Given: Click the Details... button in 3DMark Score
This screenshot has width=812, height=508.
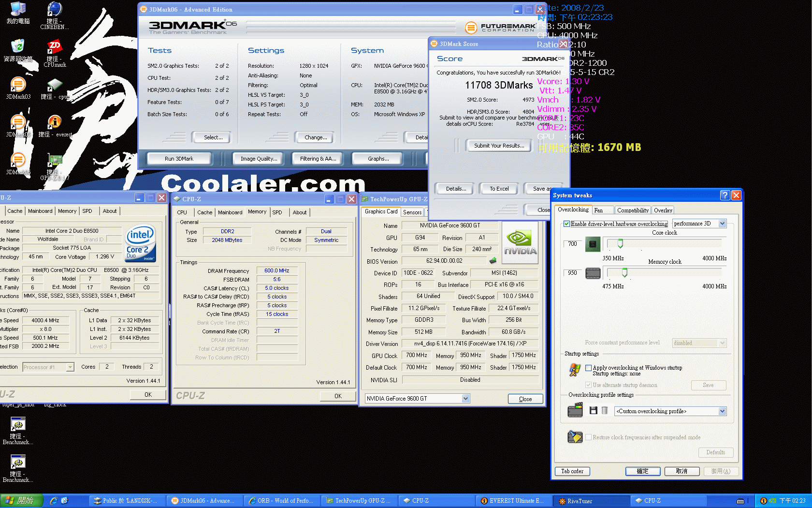Looking at the screenshot, I should click(456, 189).
